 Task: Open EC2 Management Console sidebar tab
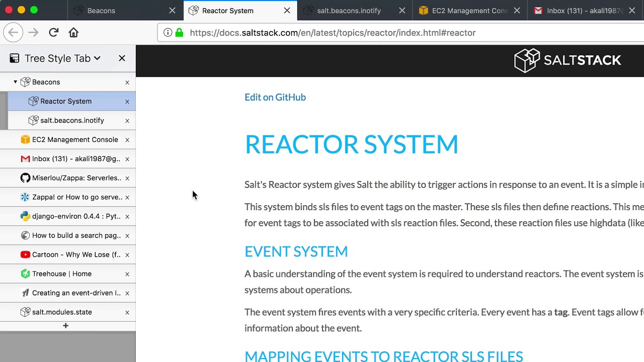(x=68, y=139)
